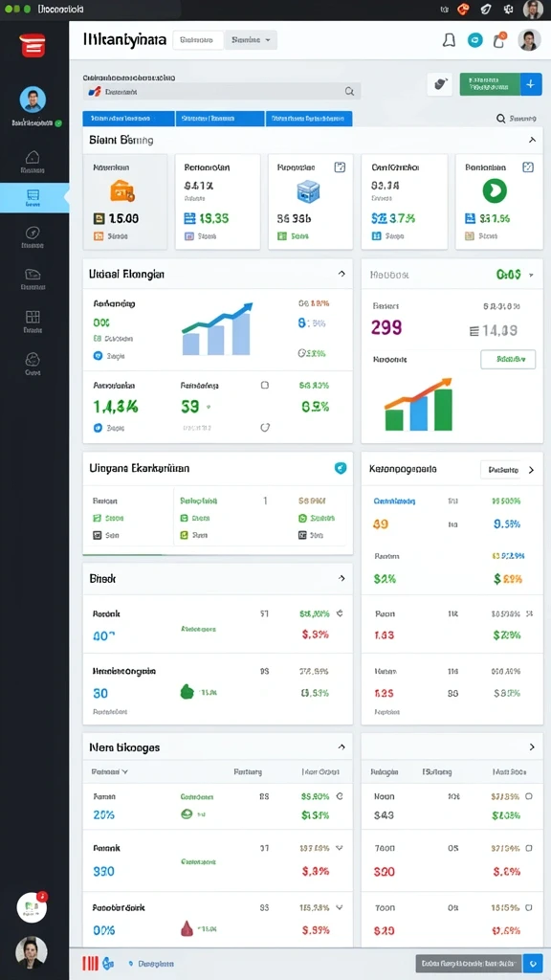Click the green button at top right
This screenshot has height=980, width=551.
tap(490, 84)
